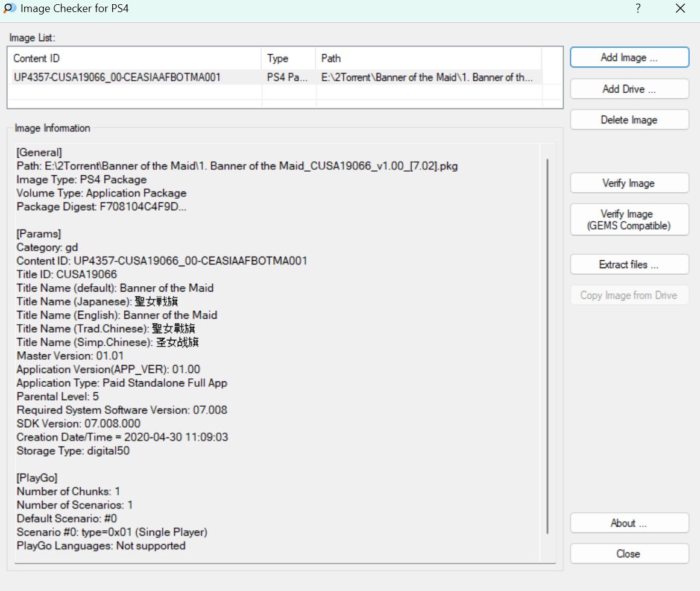
Task: Click the Copy Image from Drive button
Action: (x=629, y=295)
